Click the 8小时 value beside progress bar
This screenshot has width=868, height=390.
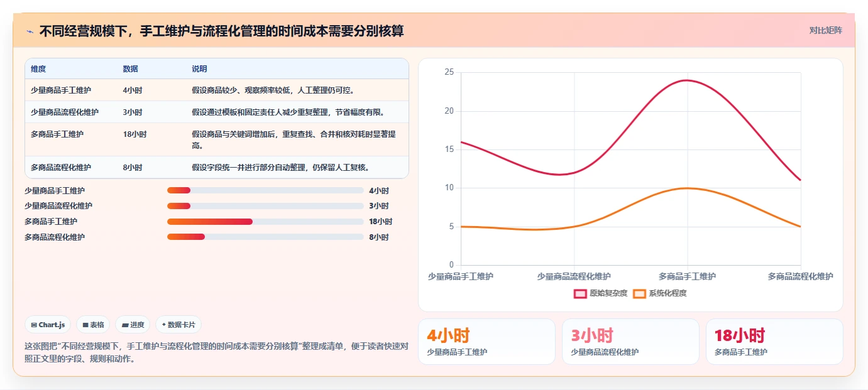(379, 237)
